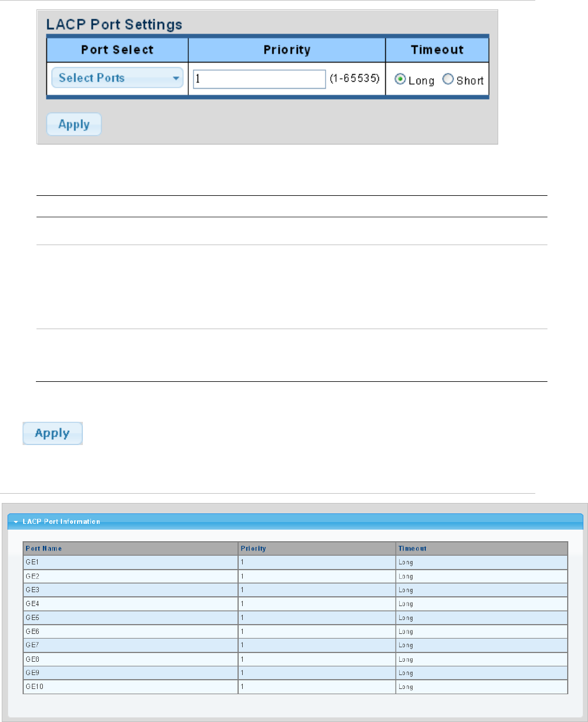The width and height of the screenshot is (588, 722).
Task: Select the GE3 port name cell
Action: [131, 590]
